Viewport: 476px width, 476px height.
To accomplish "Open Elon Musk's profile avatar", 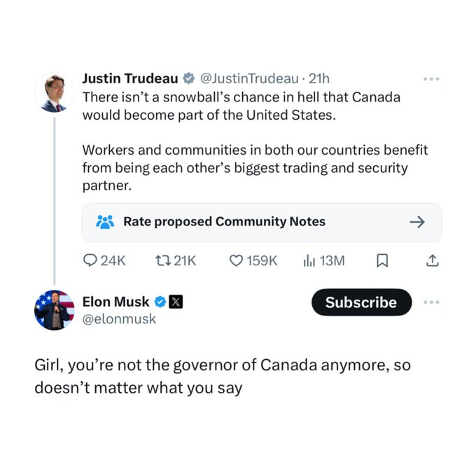I will 54,309.
